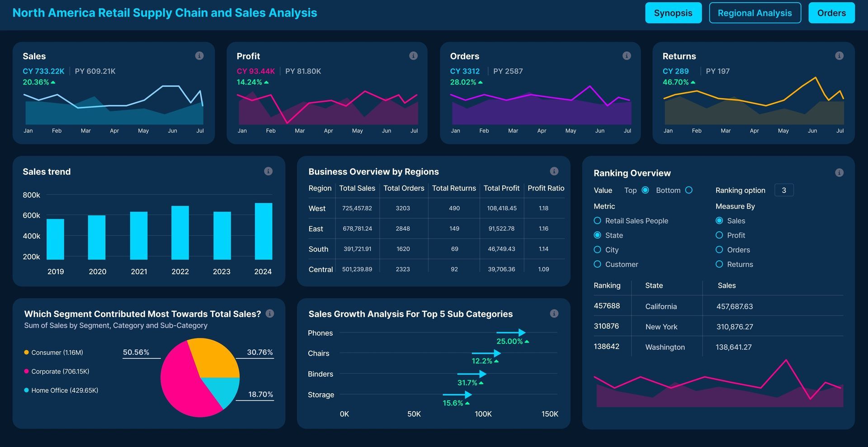Screen dimensions: 868x447
Task: Click info icon on Sales trend panel
Action: tap(268, 171)
